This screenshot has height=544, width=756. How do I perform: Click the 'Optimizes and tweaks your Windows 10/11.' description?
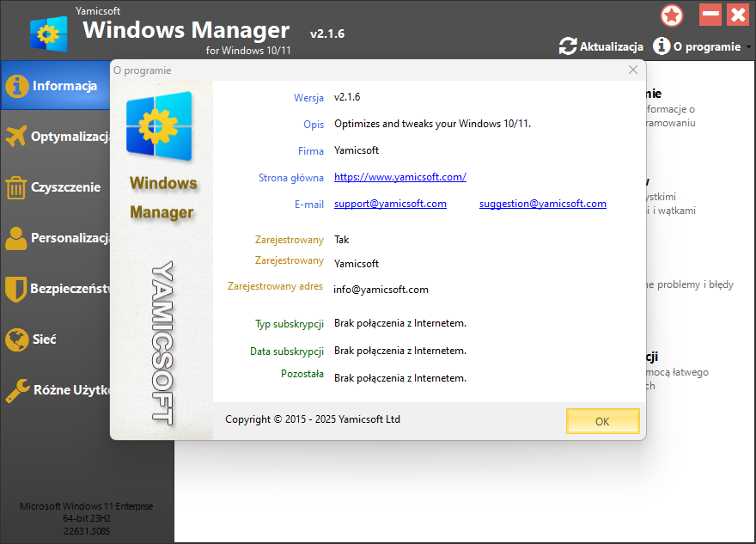pos(432,124)
